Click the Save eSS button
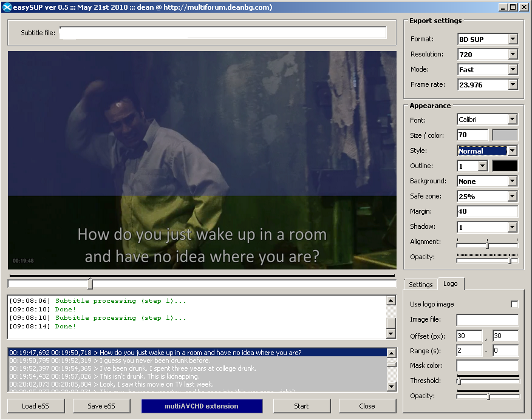The height and width of the screenshot is (420, 532). pos(101,406)
